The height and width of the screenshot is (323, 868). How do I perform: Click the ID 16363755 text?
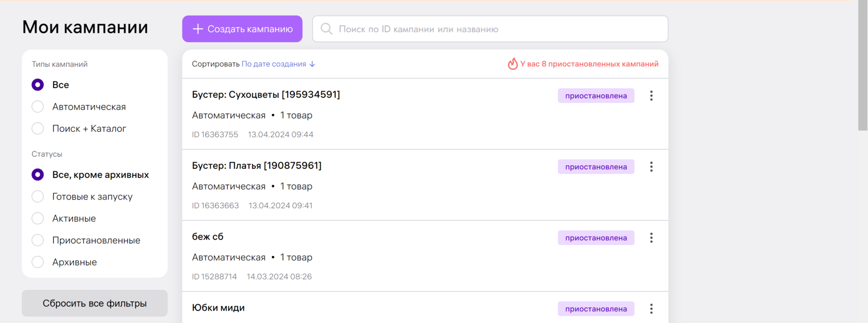click(215, 134)
